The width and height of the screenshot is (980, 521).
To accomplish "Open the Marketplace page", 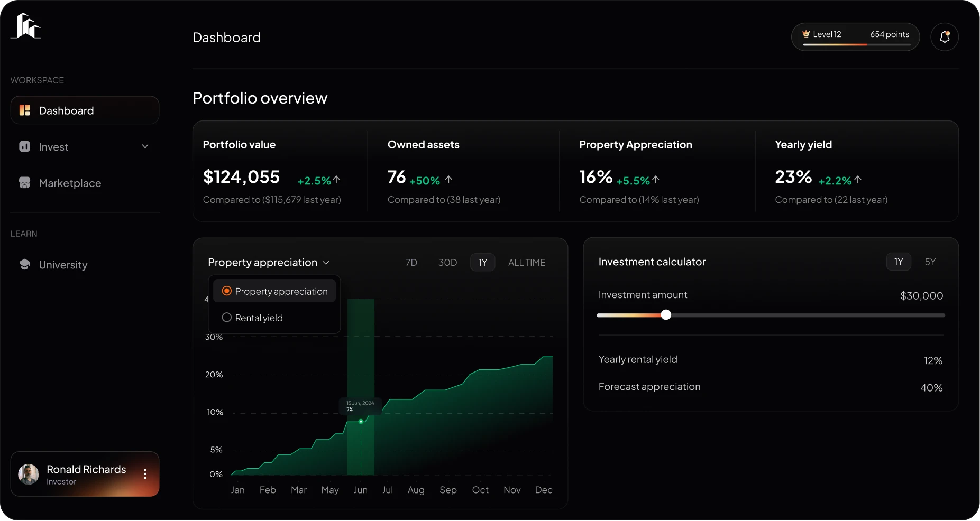I will pyautogui.click(x=70, y=183).
